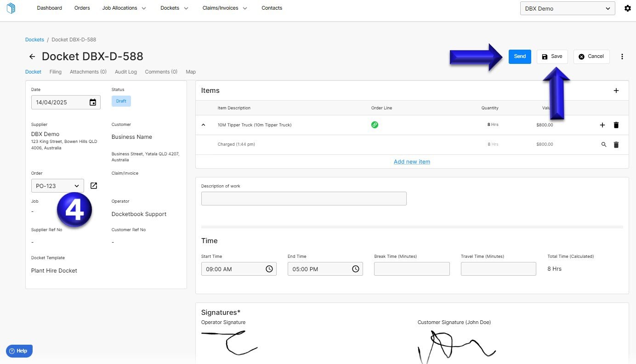Add an item using the plus icon
The width and height of the screenshot is (636, 364).
616,91
